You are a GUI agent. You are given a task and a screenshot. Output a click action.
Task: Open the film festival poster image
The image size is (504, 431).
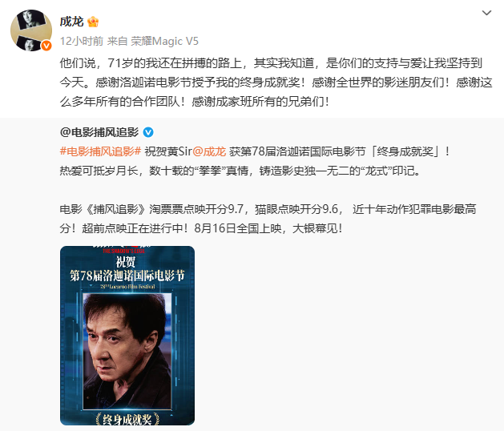tap(127, 336)
